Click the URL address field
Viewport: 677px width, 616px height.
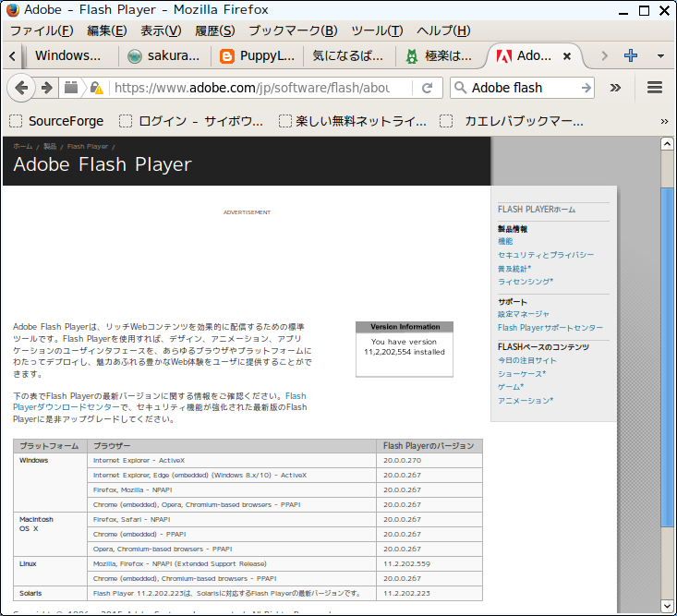[259, 88]
